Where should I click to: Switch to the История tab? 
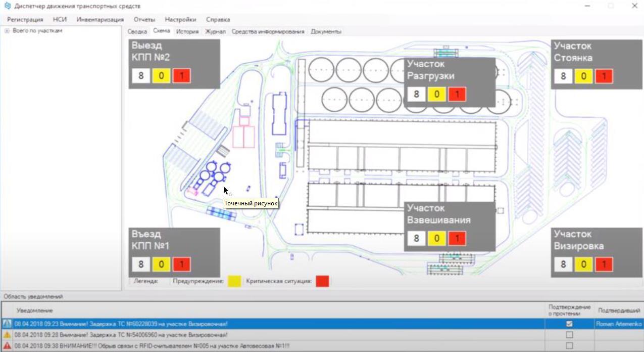[187, 31]
